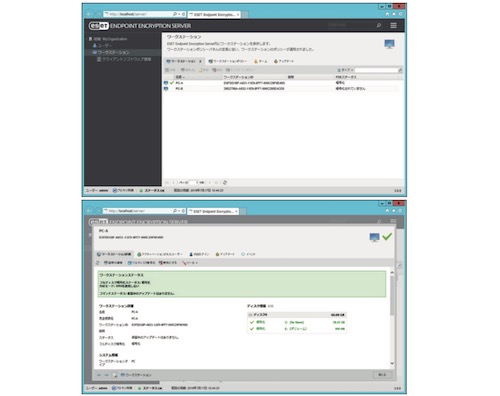The height and width of the screenshot is (396, 500).
Task: Click browser back arrow in the PC-A details window
Action: tap(89, 211)
